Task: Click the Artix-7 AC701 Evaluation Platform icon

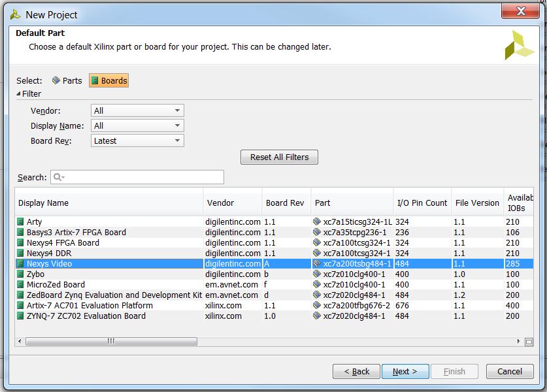Action: 20,306
